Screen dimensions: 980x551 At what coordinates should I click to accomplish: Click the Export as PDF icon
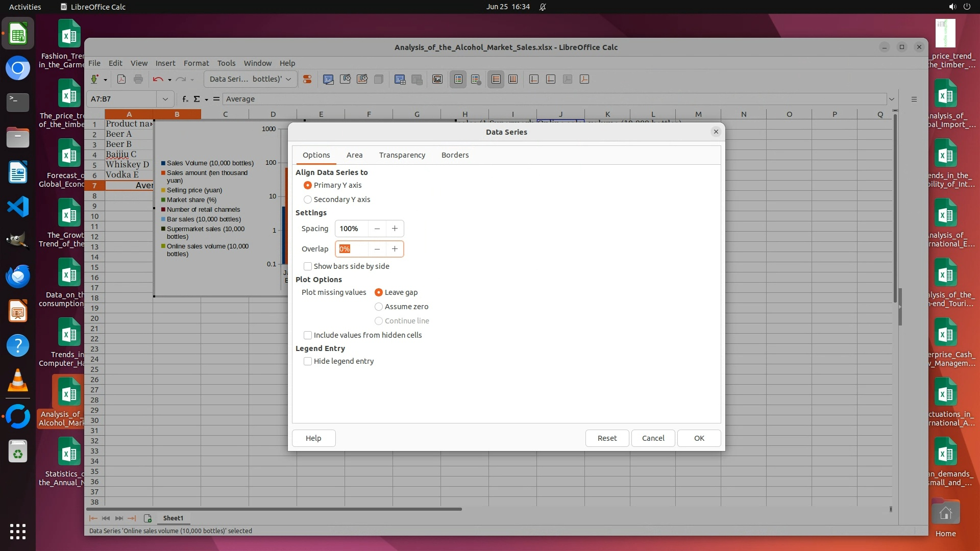pos(121,79)
